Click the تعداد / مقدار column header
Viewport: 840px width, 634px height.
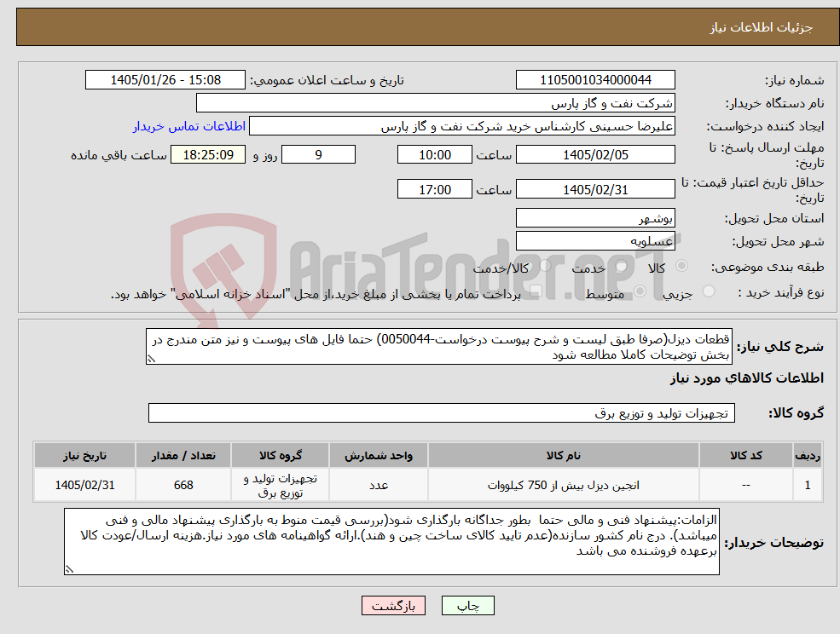click(x=183, y=456)
